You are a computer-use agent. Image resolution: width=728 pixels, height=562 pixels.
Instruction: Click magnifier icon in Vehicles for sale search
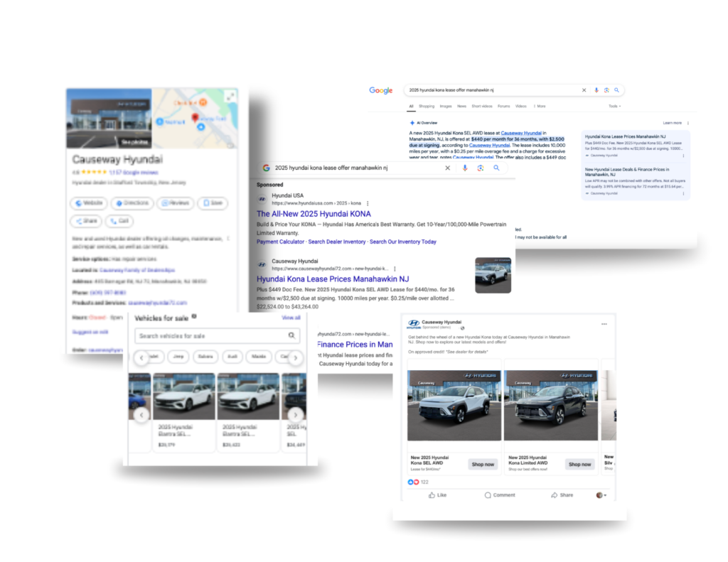click(x=291, y=335)
